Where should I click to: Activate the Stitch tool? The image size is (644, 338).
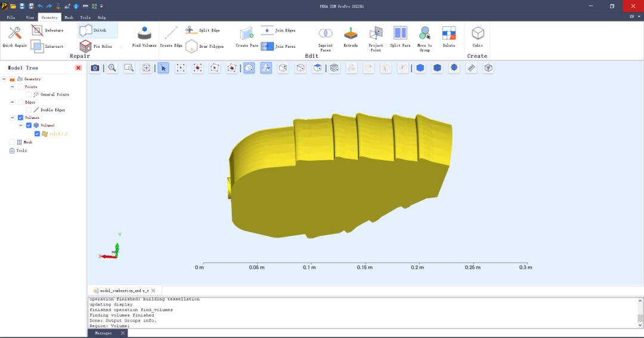tap(97, 30)
